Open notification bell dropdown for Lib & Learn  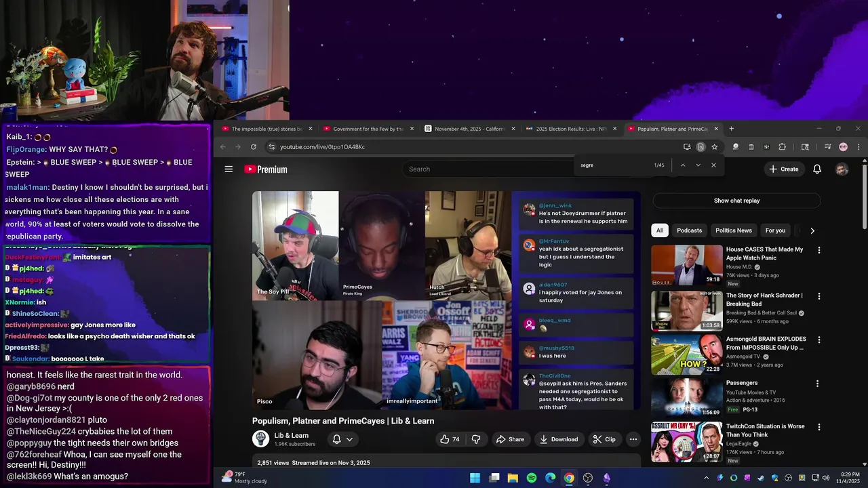pyautogui.click(x=342, y=439)
